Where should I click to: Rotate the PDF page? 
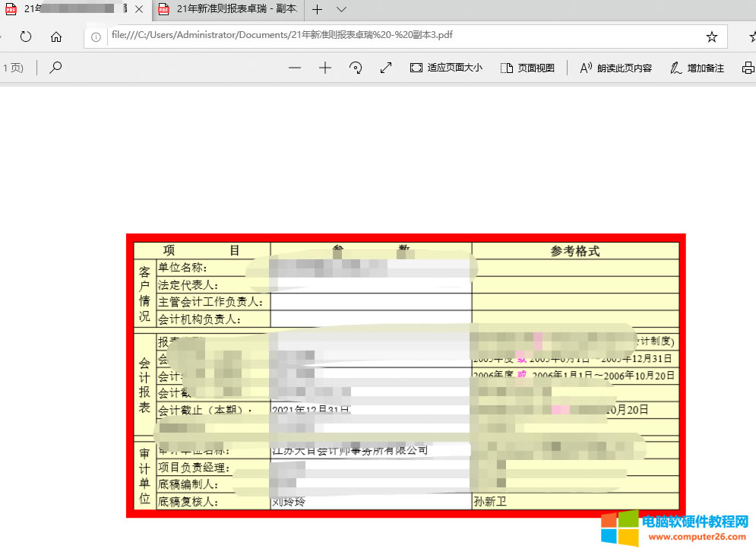355,68
